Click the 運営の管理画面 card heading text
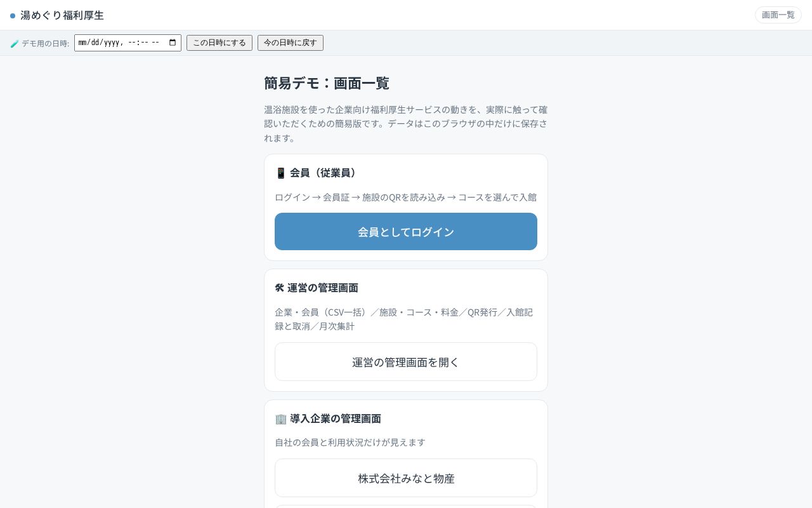 323,288
